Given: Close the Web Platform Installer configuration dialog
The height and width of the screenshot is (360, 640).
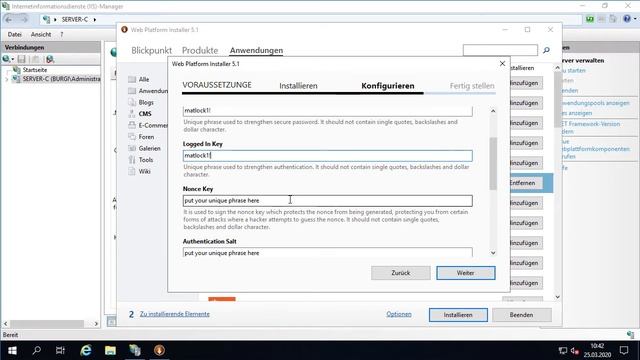Looking at the screenshot, I should click(x=502, y=64).
